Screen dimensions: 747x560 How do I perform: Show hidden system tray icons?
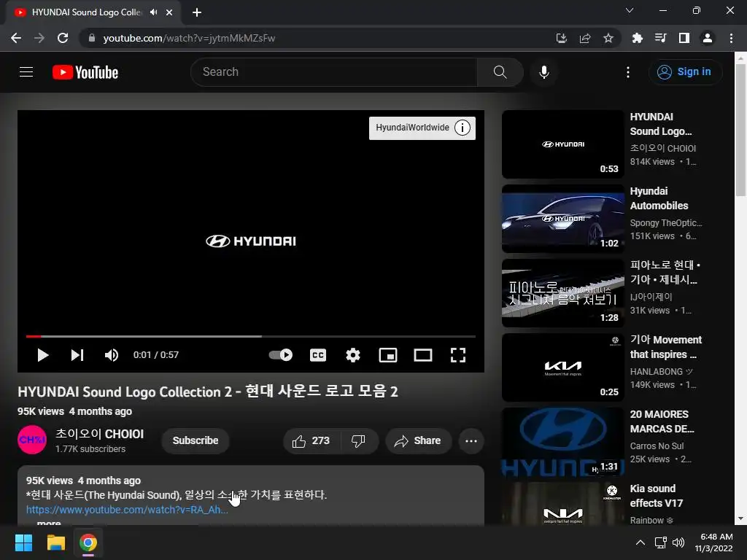coord(640,542)
